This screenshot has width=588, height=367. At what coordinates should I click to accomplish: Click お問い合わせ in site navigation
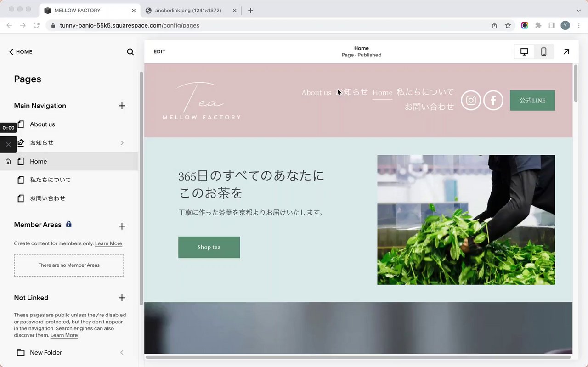pos(429,107)
